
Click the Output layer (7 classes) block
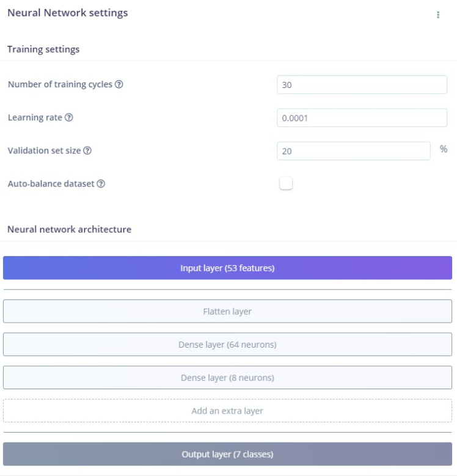pos(227,455)
